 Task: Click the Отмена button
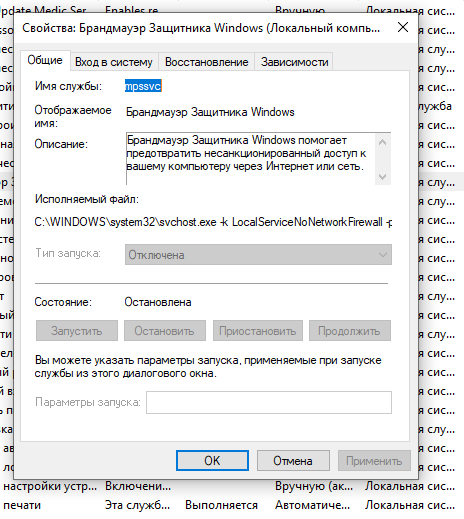click(x=293, y=461)
